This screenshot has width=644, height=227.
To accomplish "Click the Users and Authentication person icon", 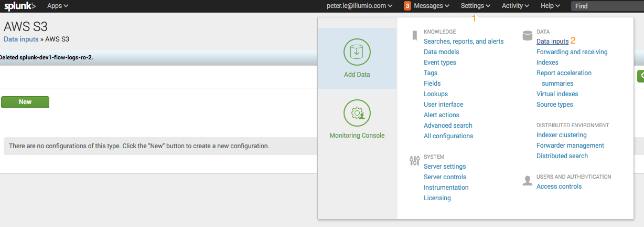I will click(x=528, y=181).
